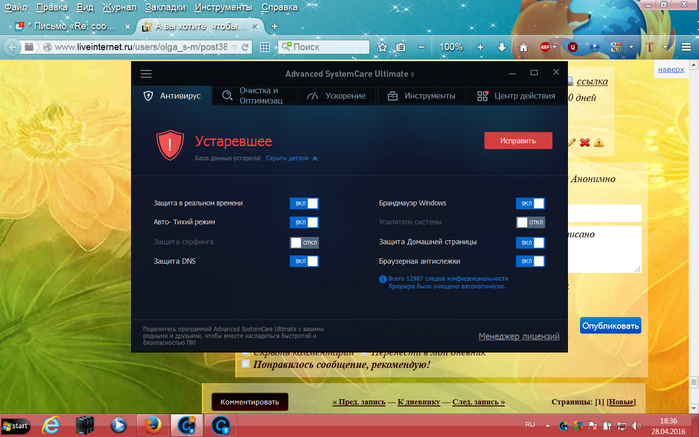Zoom out with the minus button

(x=422, y=47)
